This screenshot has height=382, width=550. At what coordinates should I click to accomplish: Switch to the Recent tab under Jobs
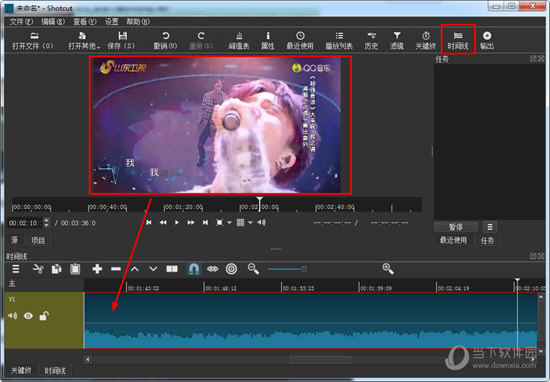coord(453,240)
